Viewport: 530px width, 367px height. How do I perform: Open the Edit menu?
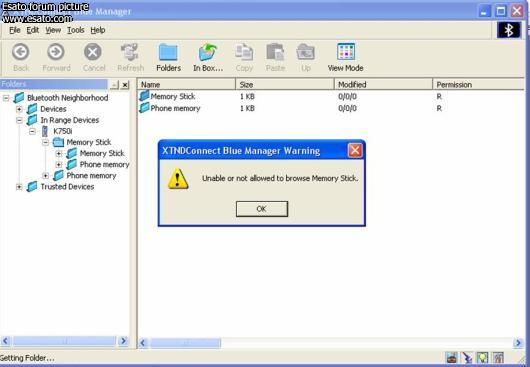pos(33,30)
